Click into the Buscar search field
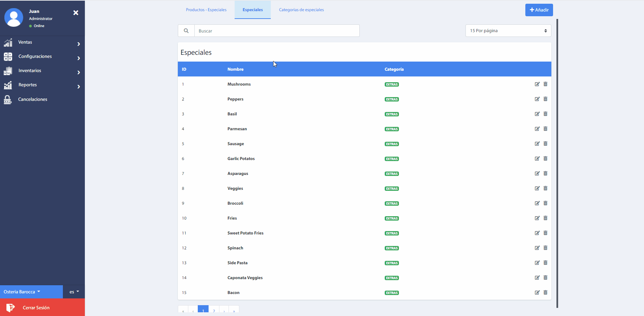This screenshot has height=316, width=644. pyautogui.click(x=277, y=31)
